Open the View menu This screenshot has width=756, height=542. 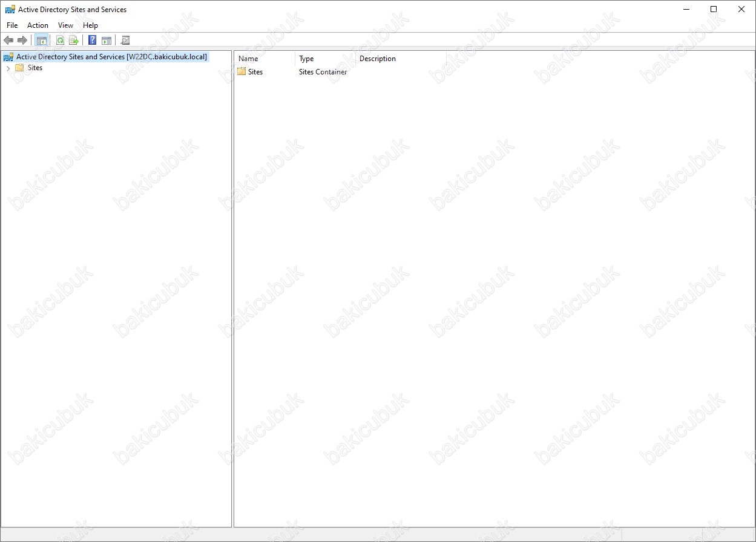click(65, 25)
